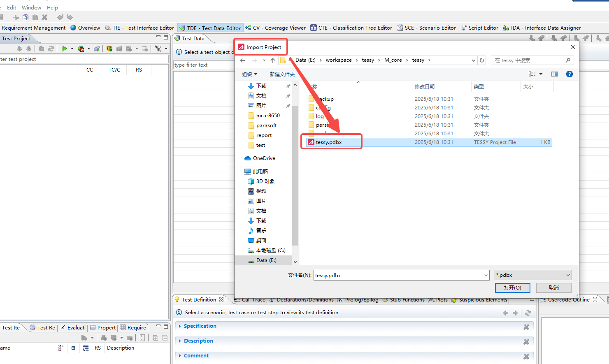Screen dimensions: 609x364
Task: Click the delete X beside Specification section
Action: pyautogui.click(x=526, y=327)
